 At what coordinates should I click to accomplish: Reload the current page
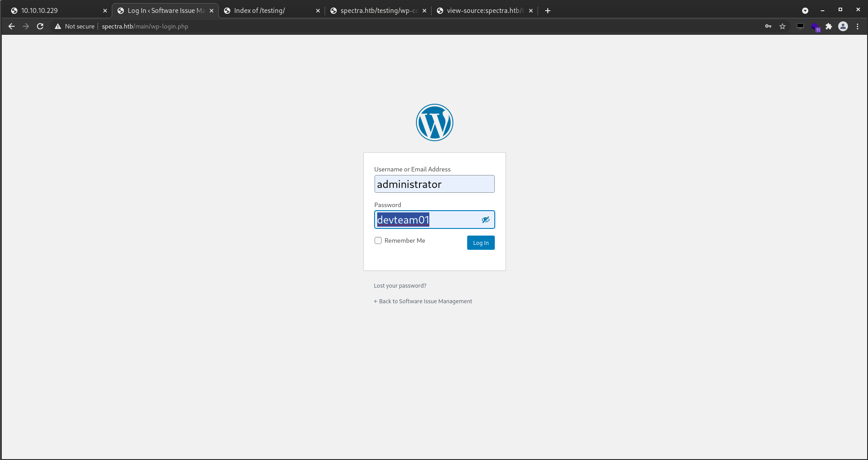40,26
